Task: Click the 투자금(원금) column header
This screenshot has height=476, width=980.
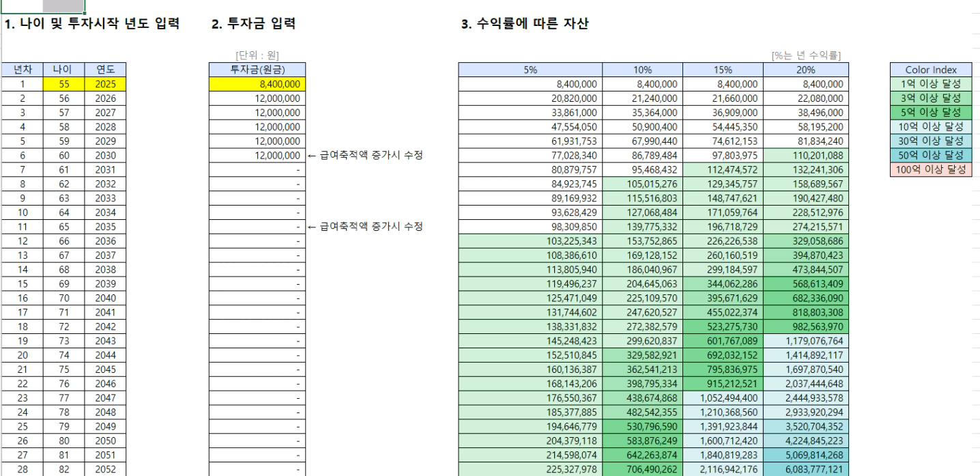Action: 257,70
